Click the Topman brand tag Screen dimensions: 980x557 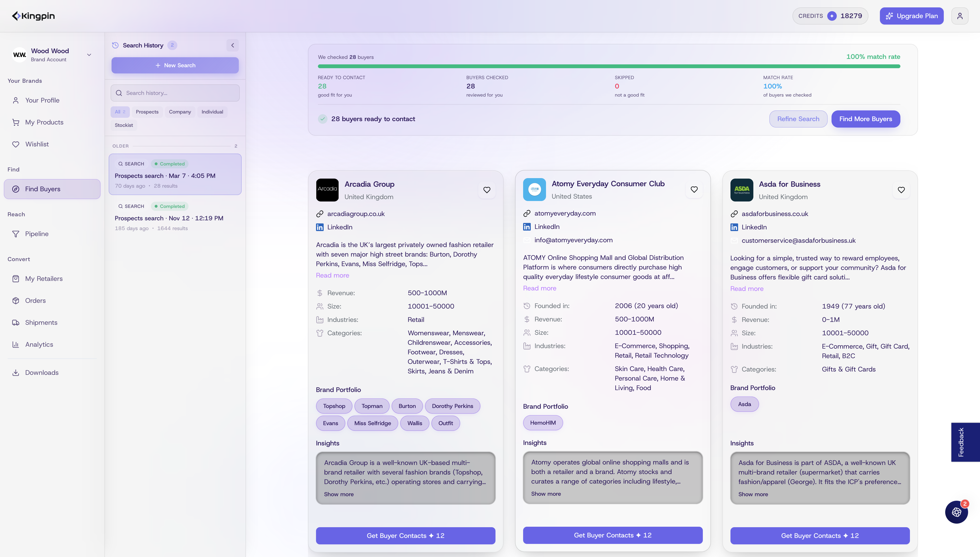pos(372,406)
